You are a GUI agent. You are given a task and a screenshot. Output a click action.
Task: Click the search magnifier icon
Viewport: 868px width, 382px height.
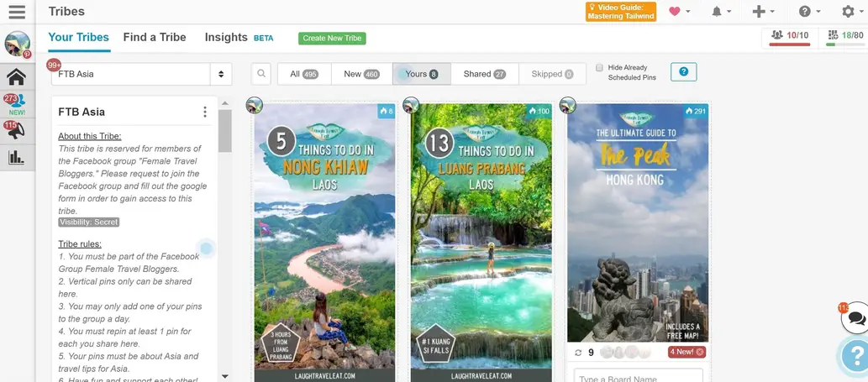point(261,74)
